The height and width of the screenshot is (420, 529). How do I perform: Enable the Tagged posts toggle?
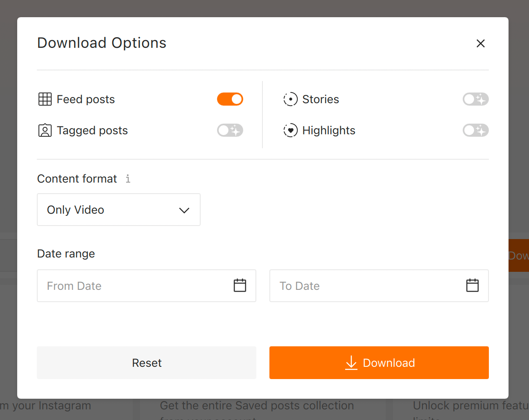(x=230, y=130)
